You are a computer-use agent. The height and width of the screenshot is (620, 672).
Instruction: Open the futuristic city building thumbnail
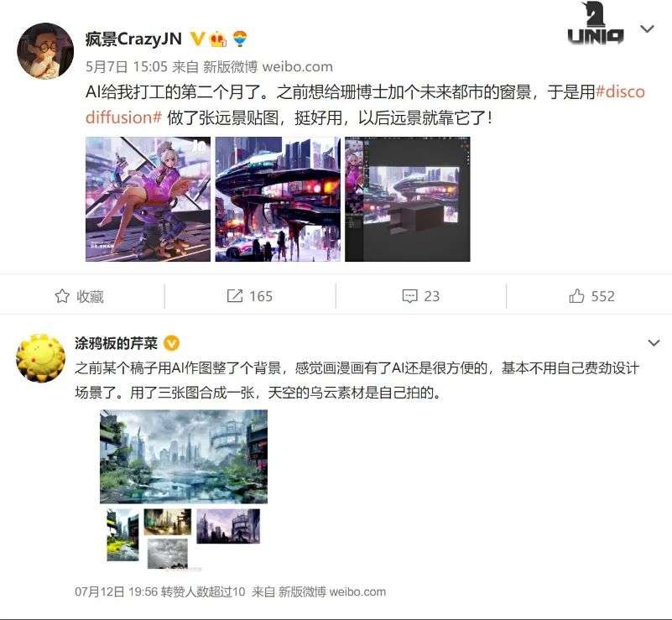[278, 199]
